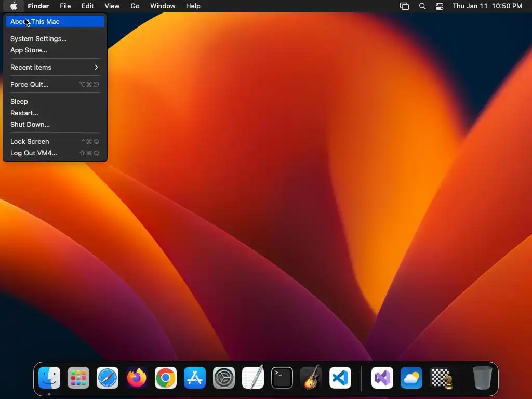Click Stage Manager icon in menu bar
Image resolution: width=532 pixels, height=399 pixels.
pos(404,6)
